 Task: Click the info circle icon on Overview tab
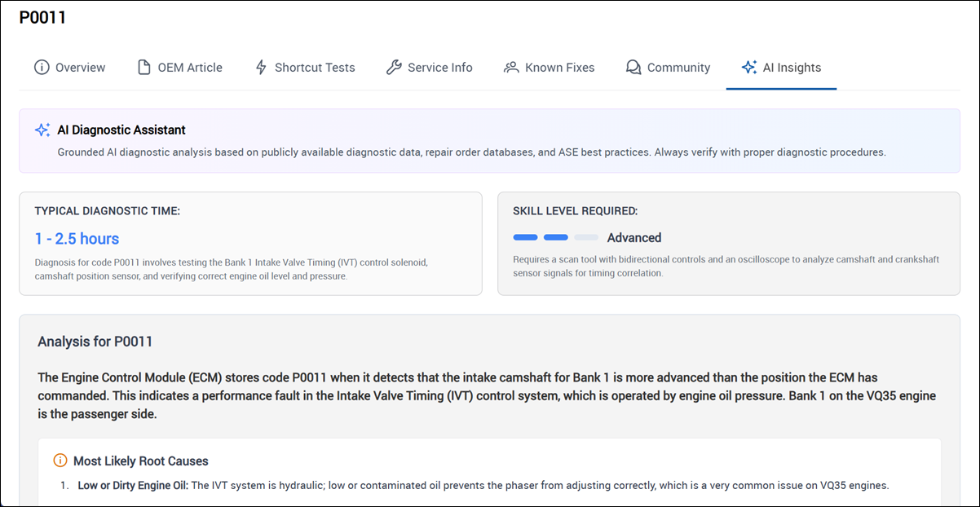tap(42, 68)
